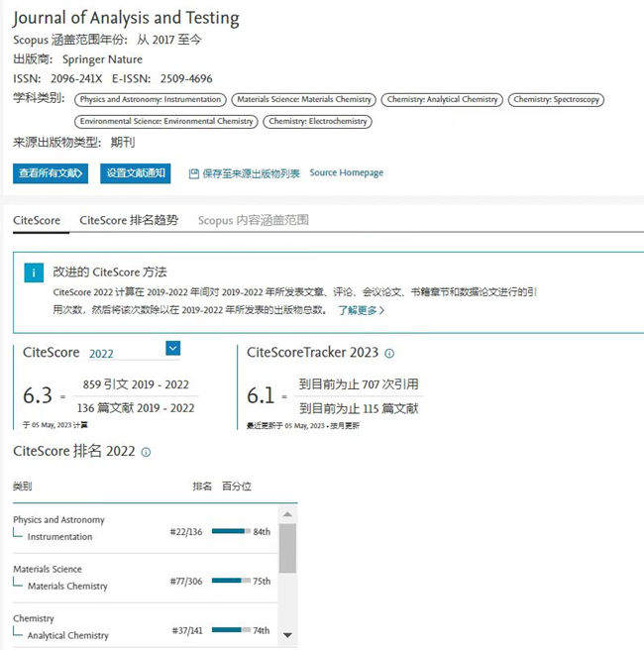Open the Source Homepage link

(x=346, y=173)
